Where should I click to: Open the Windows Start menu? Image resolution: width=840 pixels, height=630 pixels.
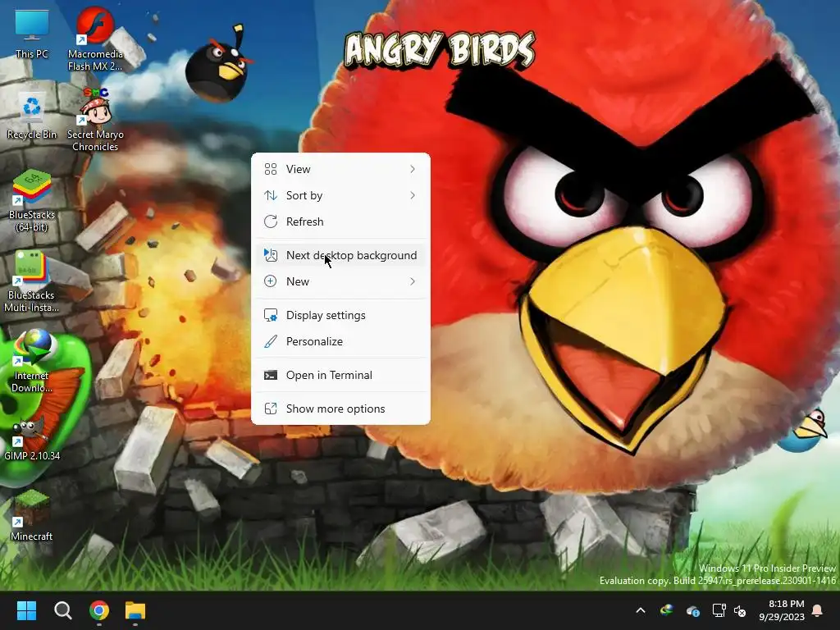(26, 610)
